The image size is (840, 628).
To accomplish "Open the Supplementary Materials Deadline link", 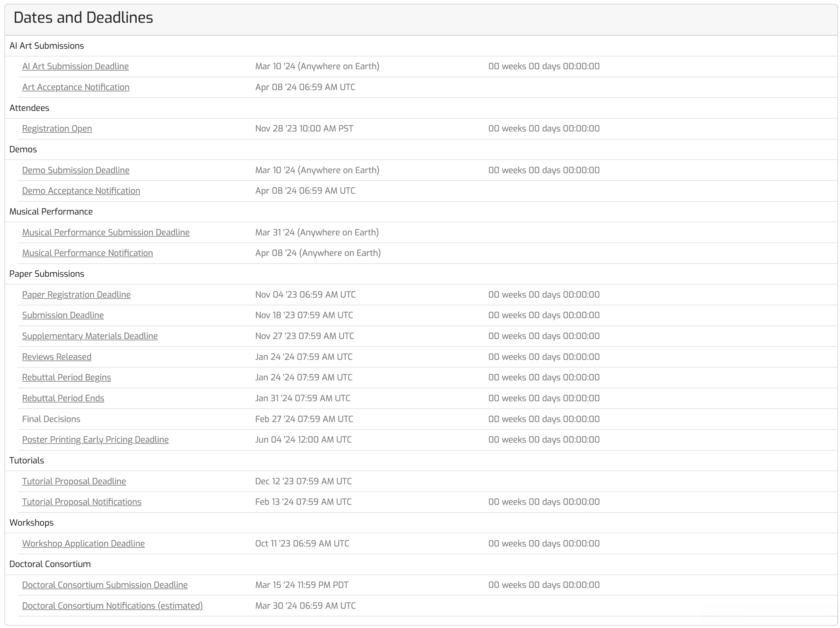I will pos(90,336).
